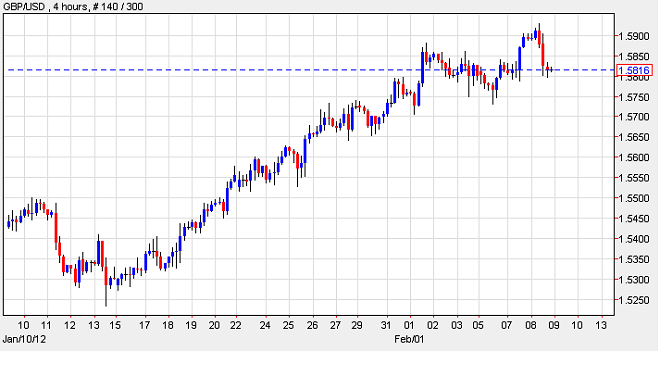
Task: Click the 1.5350 price axis label
Action: (634, 259)
